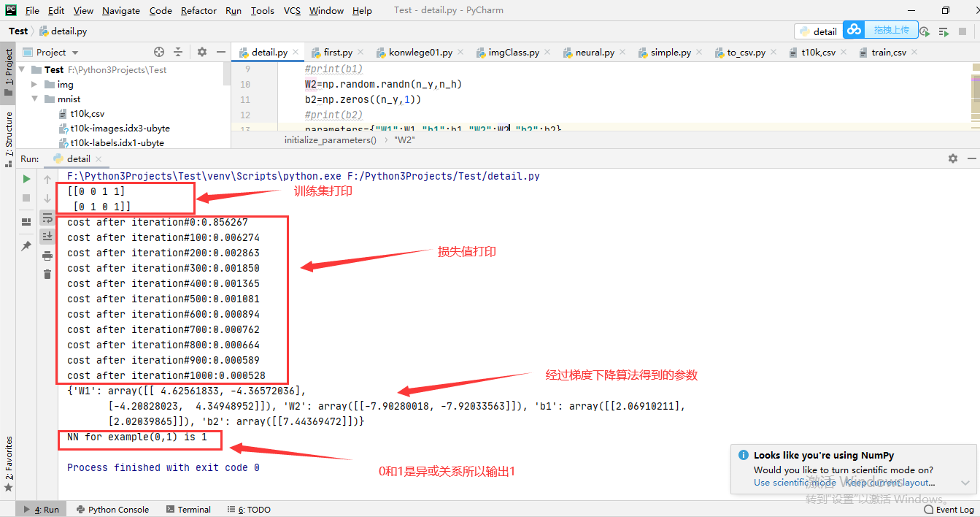Expand the img folder
980x517 pixels.
pyautogui.click(x=34, y=84)
